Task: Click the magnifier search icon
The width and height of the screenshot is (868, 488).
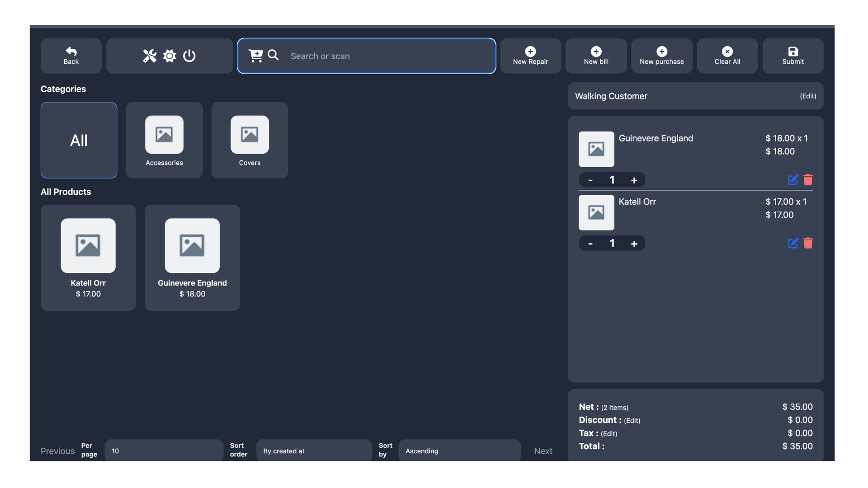Action: [273, 55]
